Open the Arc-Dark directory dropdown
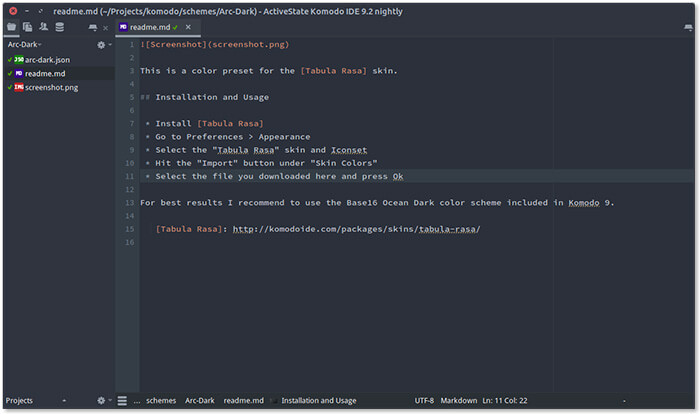The image size is (700, 414). click(x=25, y=45)
